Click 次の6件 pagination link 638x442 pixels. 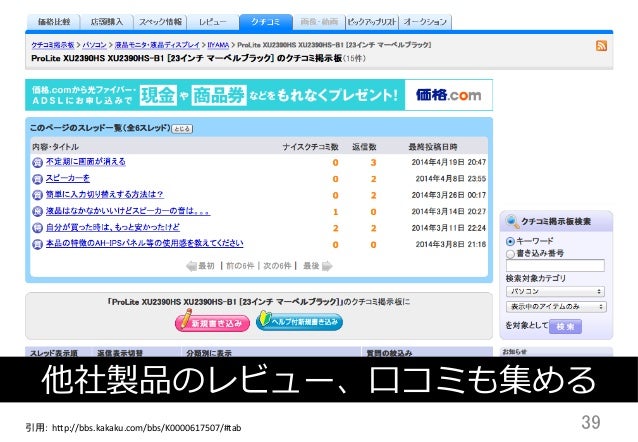click(277, 266)
